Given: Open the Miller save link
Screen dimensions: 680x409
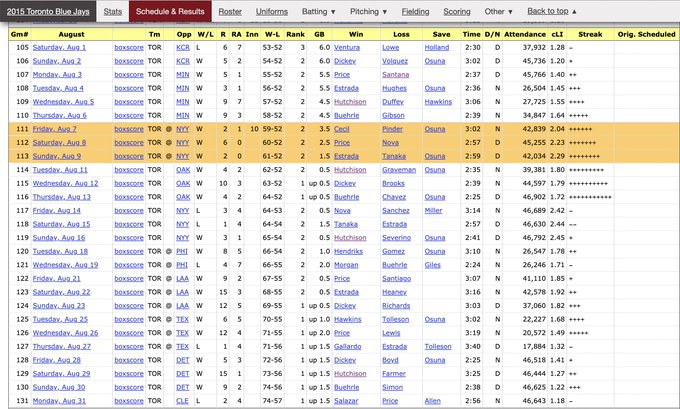Looking at the screenshot, I should click(433, 210).
